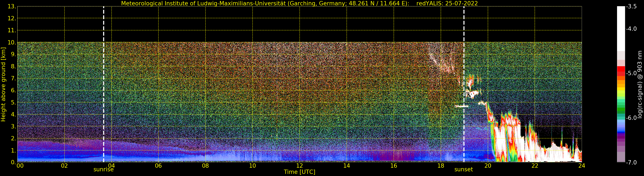The height and width of the screenshot is (176, 644).
Task: Click the time axis tick '14'
Action: coord(347,166)
